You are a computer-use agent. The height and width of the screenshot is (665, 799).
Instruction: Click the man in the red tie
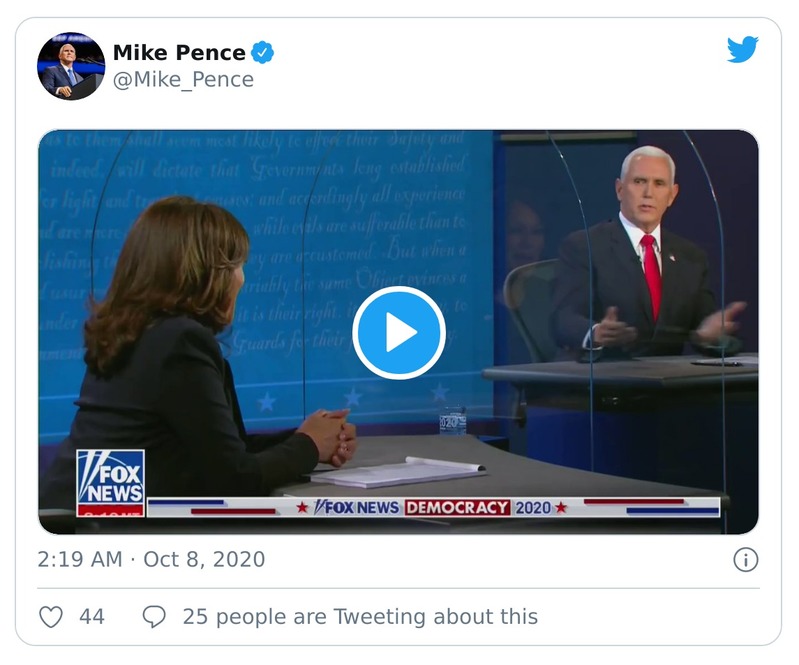(x=645, y=260)
